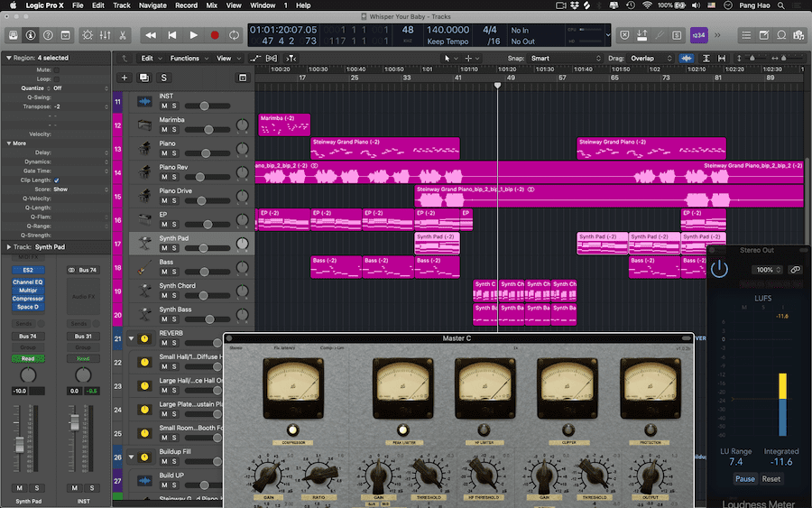Open the Editors with scissors icon
The width and height of the screenshot is (812, 508).
click(x=123, y=35)
